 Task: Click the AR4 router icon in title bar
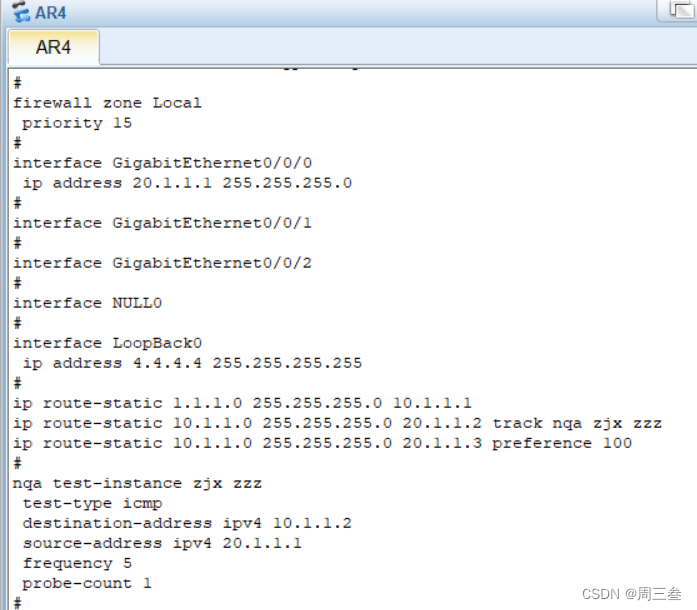coord(19,13)
